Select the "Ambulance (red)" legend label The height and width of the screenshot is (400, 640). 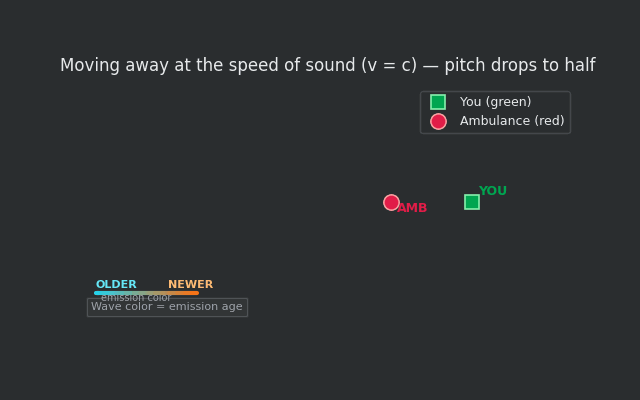[512, 121]
